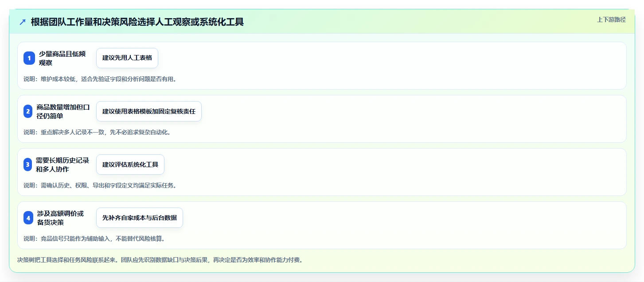Click the 上下游路径 label
The width and height of the screenshot is (644, 282).
tap(612, 20)
